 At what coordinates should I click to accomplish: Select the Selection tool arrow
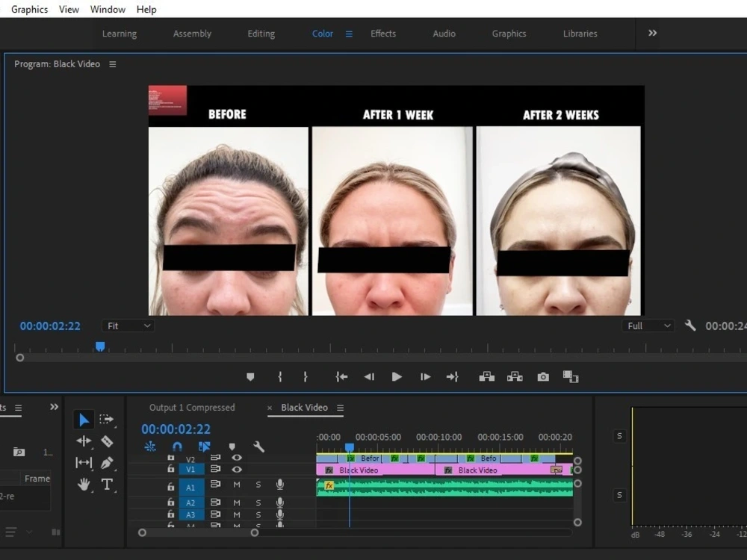pos(84,420)
